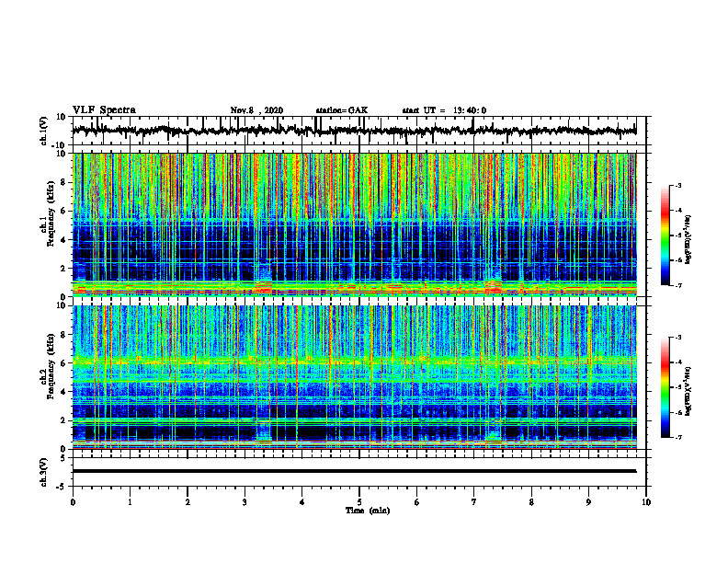728x563 pixels.
Task: Click the ch.1 color scale PSD label
Action: click(x=688, y=240)
